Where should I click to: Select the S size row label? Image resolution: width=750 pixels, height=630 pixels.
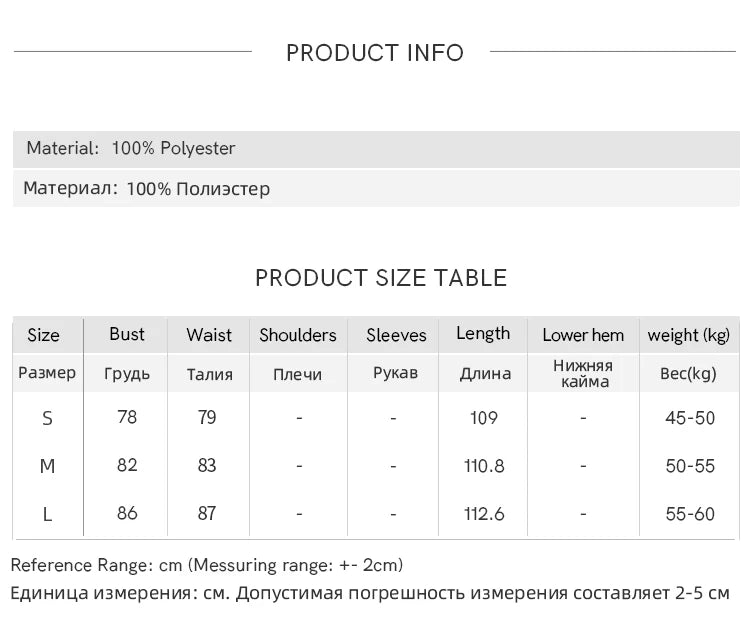(x=47, y=419)
